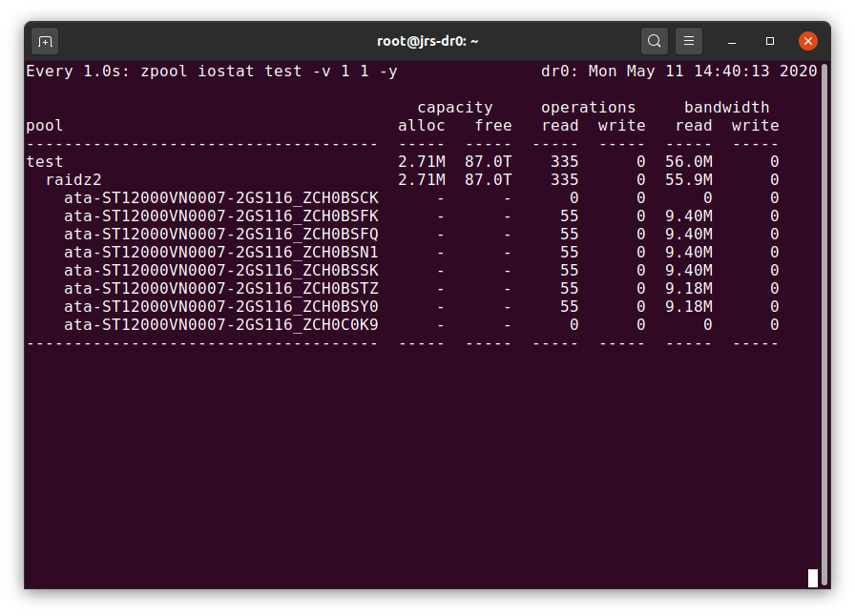Minimize the terminal window
Screen dimensions: 855x616
tap(732, 41)
